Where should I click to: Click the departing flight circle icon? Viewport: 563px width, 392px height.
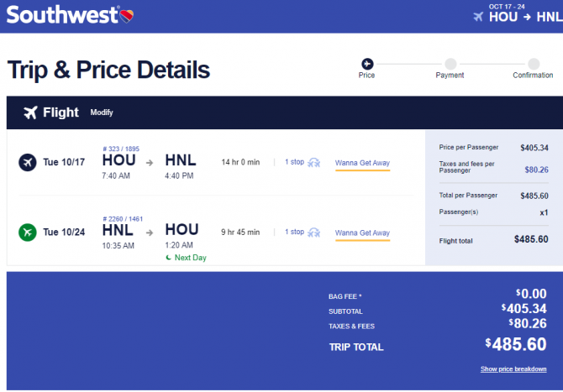click(x=28, y=163)
